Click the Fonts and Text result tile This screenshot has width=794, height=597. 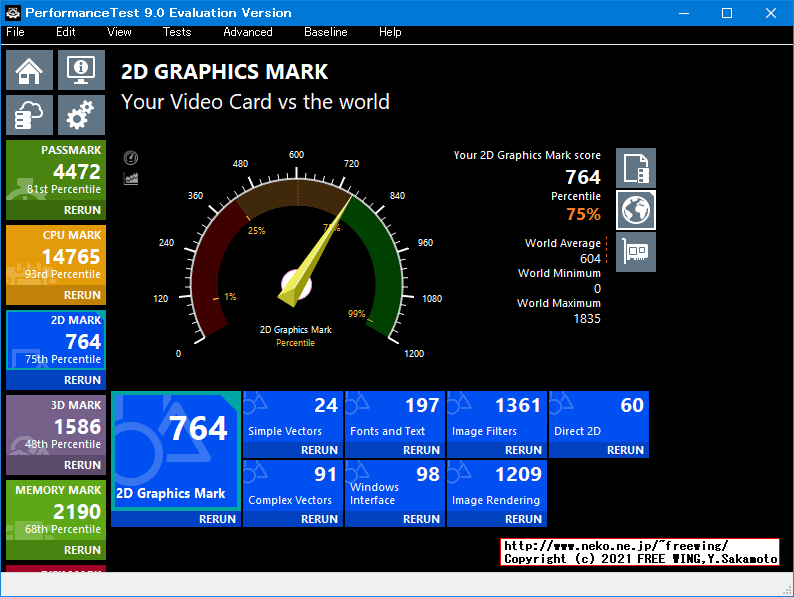point(394,416)
